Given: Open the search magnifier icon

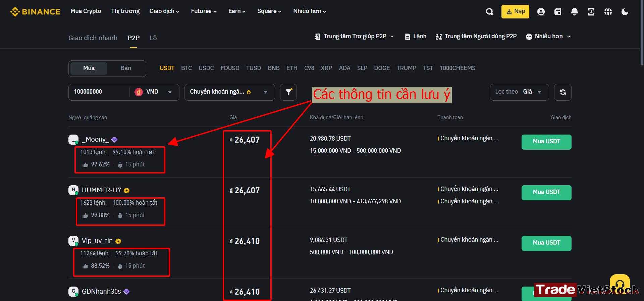Looking at the screenshot, I should tap(490, 12).
